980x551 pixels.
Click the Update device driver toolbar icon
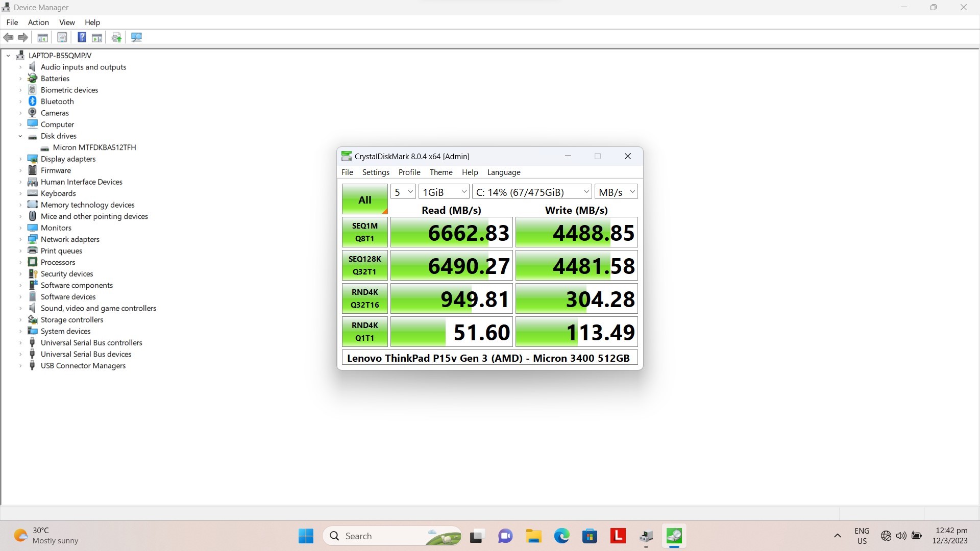[x=117, y=37]
